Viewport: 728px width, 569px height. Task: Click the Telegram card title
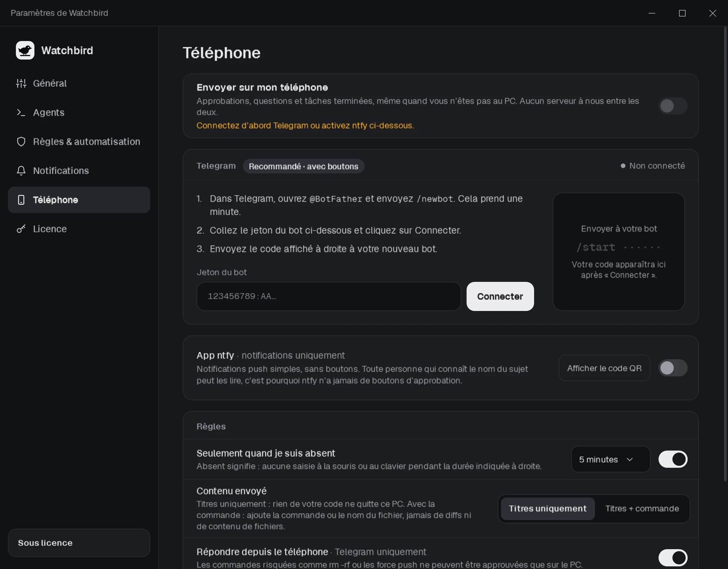(x=216, y=166)
